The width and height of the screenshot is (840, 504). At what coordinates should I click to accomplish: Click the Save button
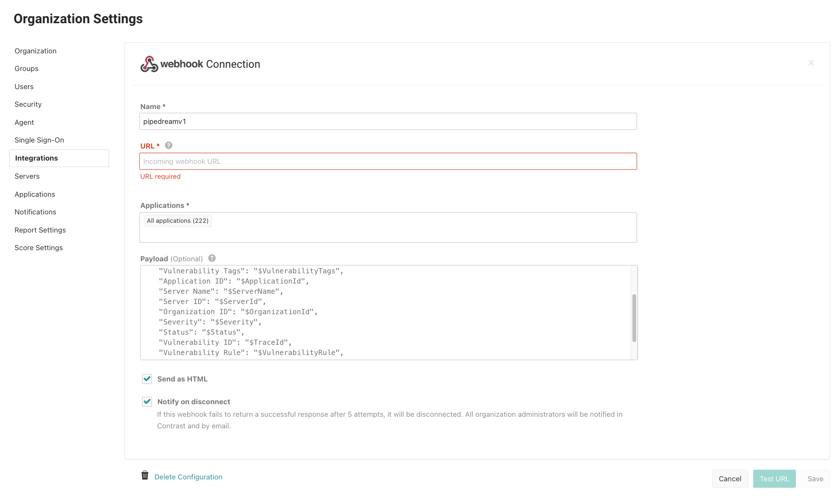coord(815,479)
